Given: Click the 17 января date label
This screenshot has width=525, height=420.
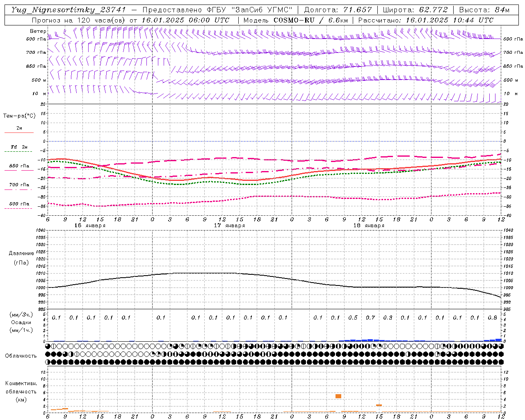Looking at the screenshot, I should coord(229,226).
